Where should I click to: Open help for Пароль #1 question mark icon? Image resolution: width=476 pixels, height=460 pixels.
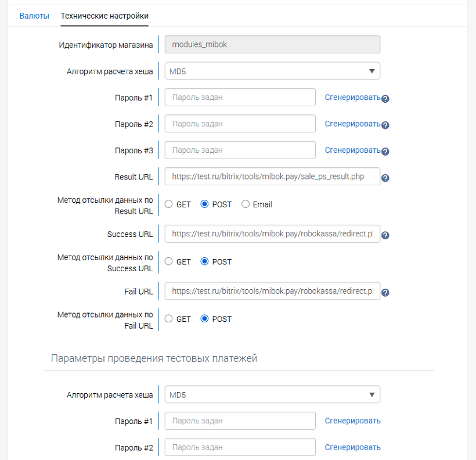[385, 99]
